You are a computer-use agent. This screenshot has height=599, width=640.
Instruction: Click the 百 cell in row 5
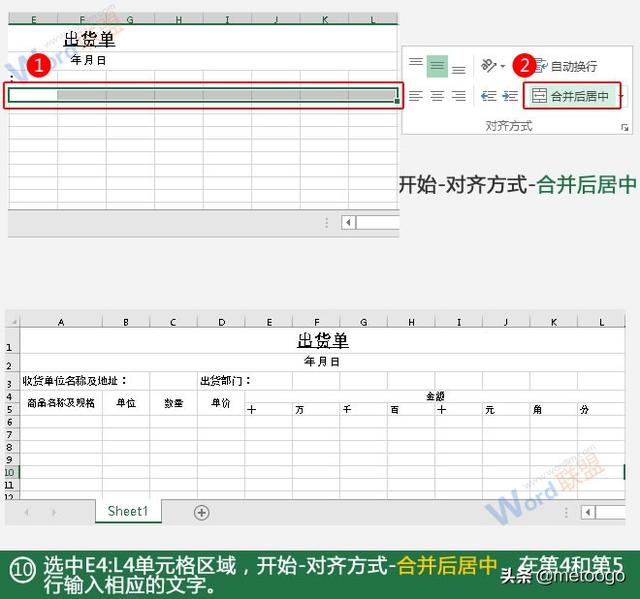pos(411,409)
